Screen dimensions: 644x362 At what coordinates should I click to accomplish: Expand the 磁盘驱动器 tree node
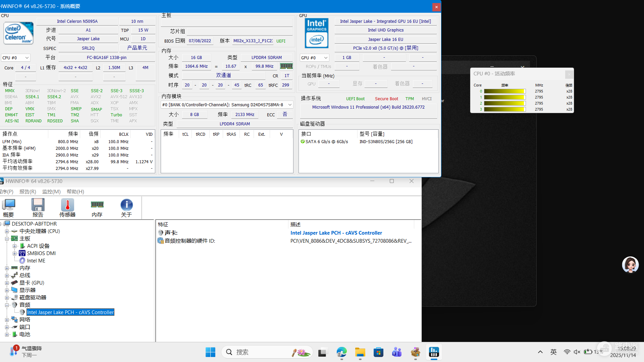[7, 298]
